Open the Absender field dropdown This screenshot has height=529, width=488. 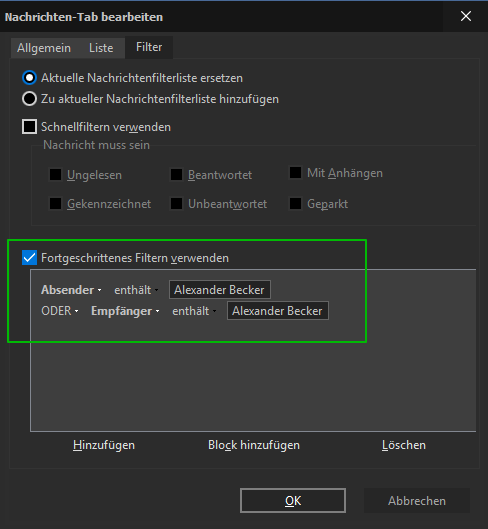tap(71, 290)
